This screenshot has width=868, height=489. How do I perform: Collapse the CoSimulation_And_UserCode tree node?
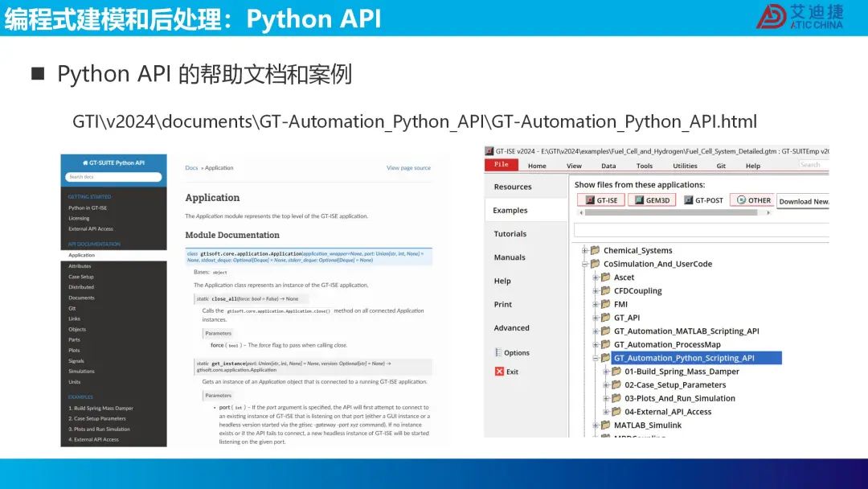click(584, 264)
